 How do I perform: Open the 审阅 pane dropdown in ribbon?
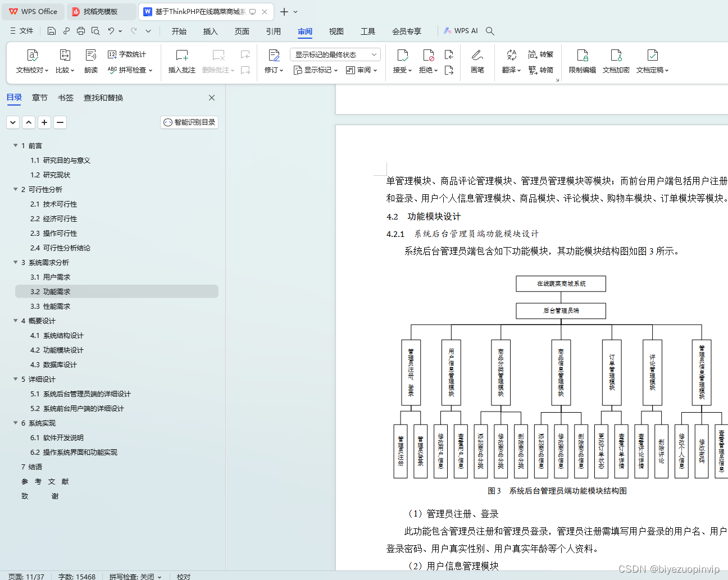(362, 70)
